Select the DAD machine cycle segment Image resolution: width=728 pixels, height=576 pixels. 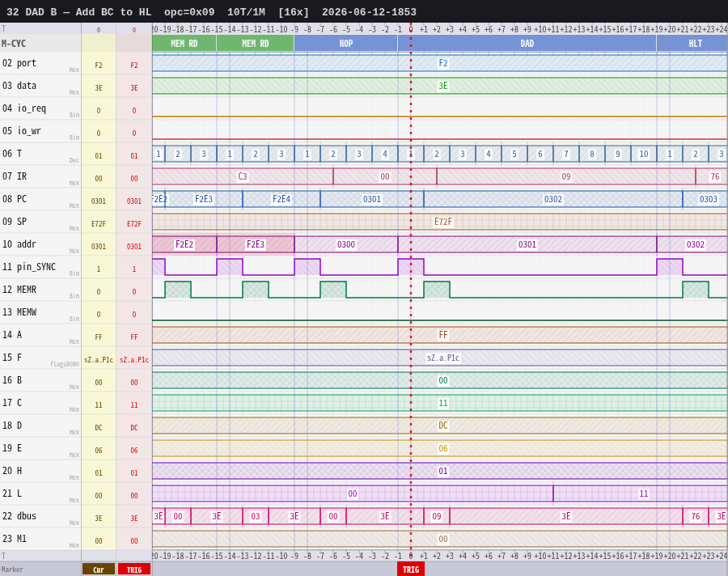click(527, 43)
